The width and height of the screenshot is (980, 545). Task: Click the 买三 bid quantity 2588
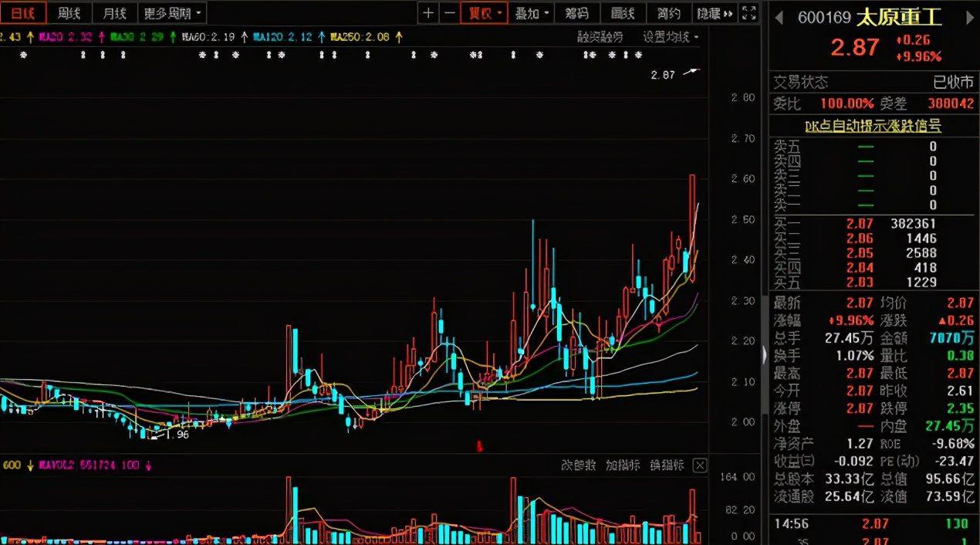click(921, 252)
